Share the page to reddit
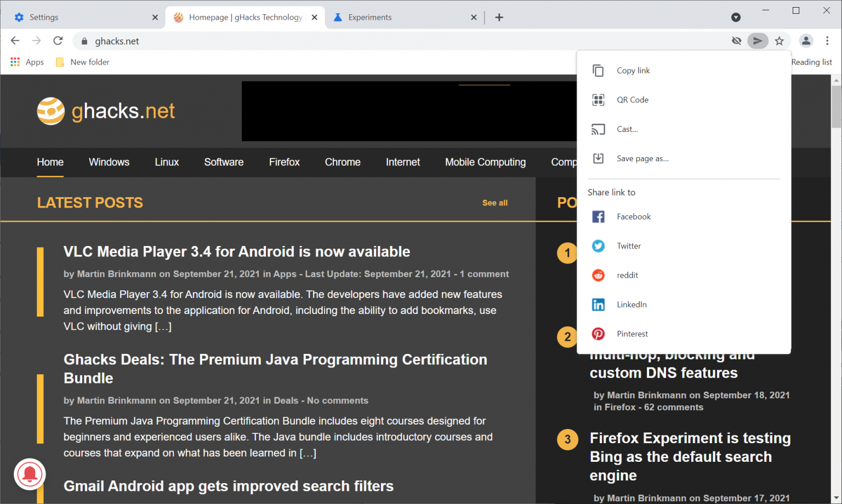The width and height of the screenshot is (842, 504). pyautogui.click(x=598, y=275)
